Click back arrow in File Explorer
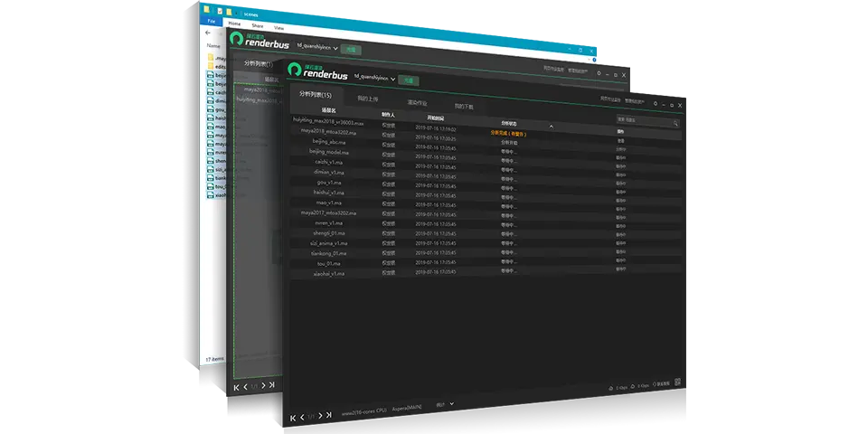Screen dimensions: 868x434 pos(208,33)
